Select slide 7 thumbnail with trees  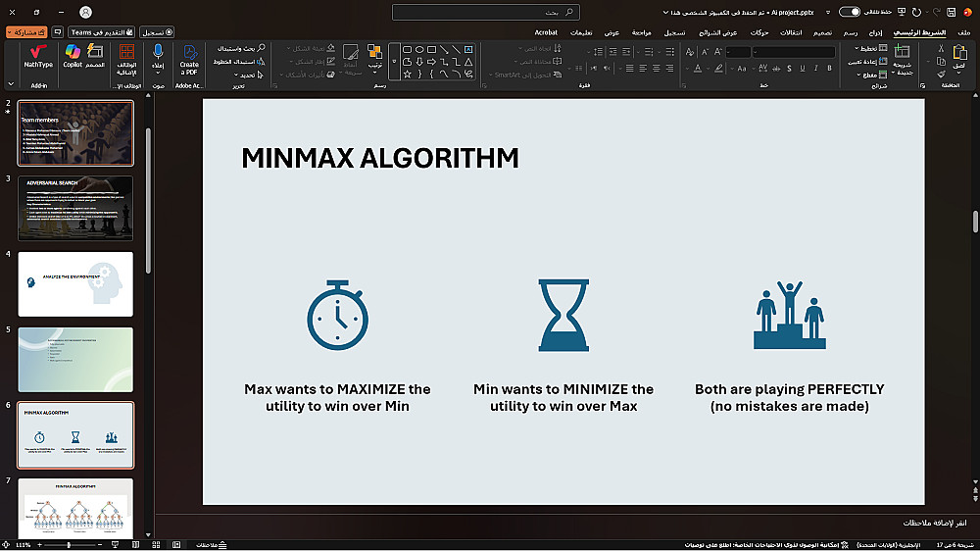coord(75,508)
